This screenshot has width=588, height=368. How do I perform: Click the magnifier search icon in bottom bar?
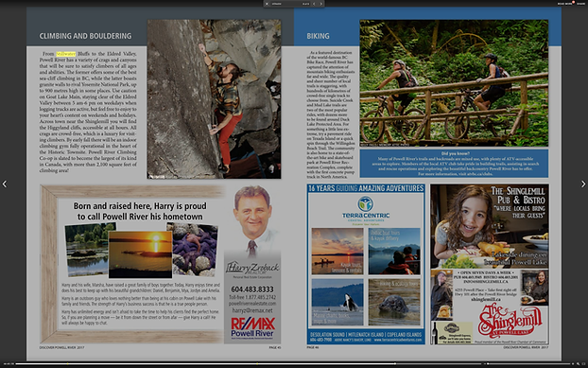tap(578, 363)
